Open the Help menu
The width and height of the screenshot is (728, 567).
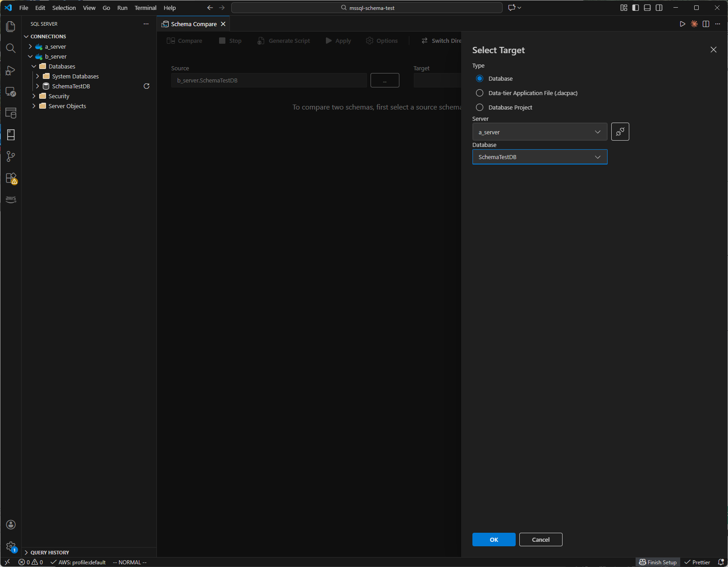[170, 8]
